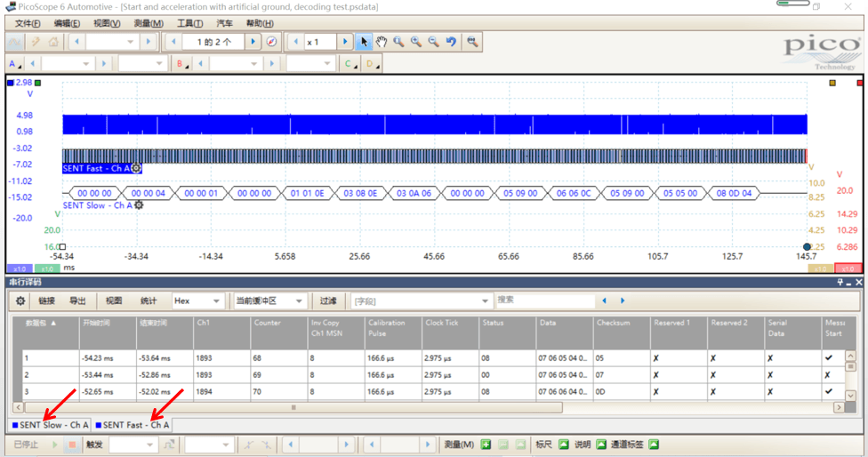This screenshot has height=457, width=868.
Task: Toggle the channel labels green button
Action: pos(653,445)
